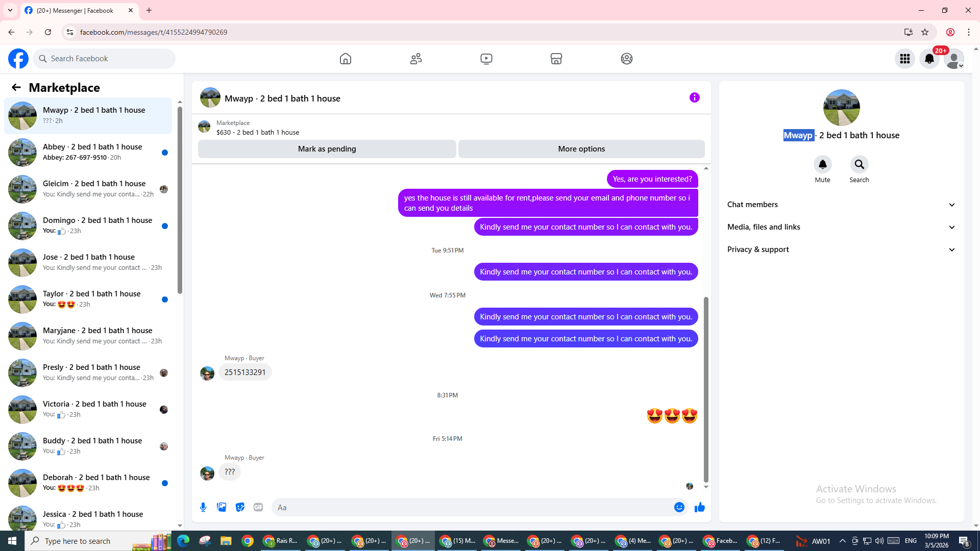Attach a file using the photo icon
Screen dimensions: 980x551
coord(222,507)
